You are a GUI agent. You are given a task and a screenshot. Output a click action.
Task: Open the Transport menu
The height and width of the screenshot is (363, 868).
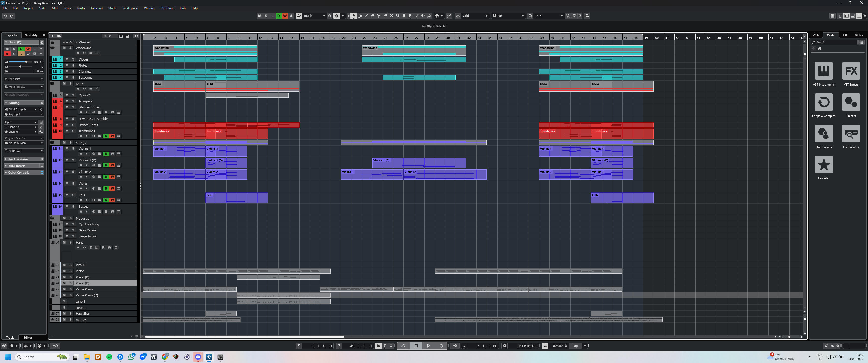click(96, 8)
